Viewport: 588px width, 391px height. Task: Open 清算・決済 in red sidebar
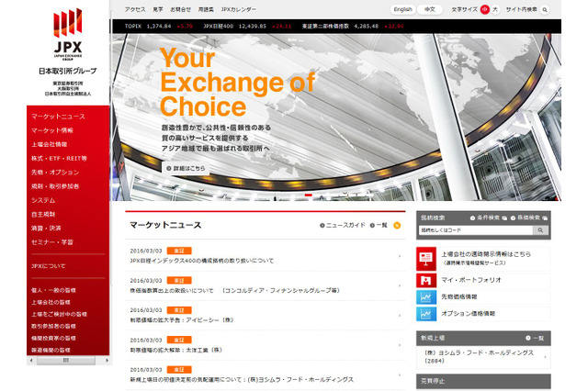pos(46,228)
